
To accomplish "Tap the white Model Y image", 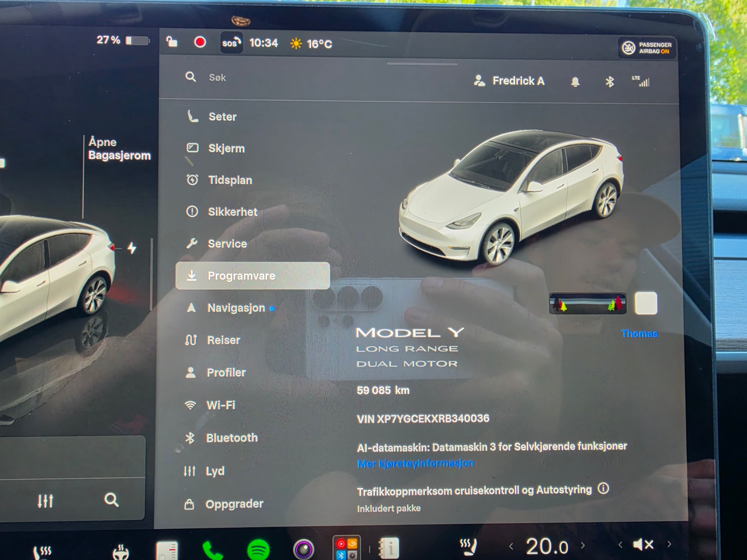I will point(511,198).
